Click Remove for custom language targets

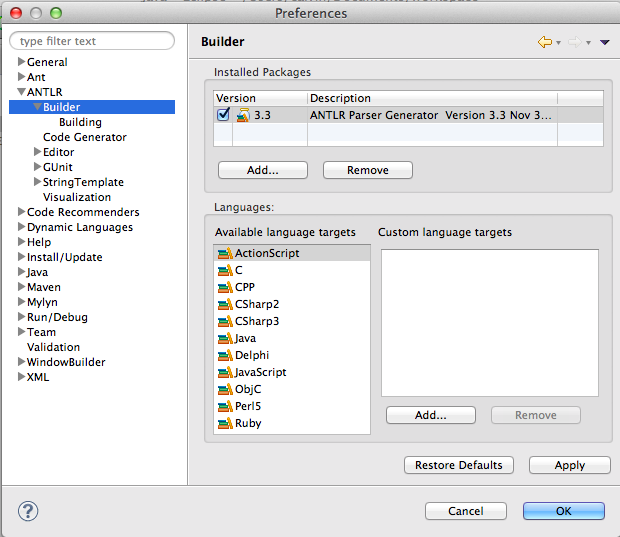[536, 415]
